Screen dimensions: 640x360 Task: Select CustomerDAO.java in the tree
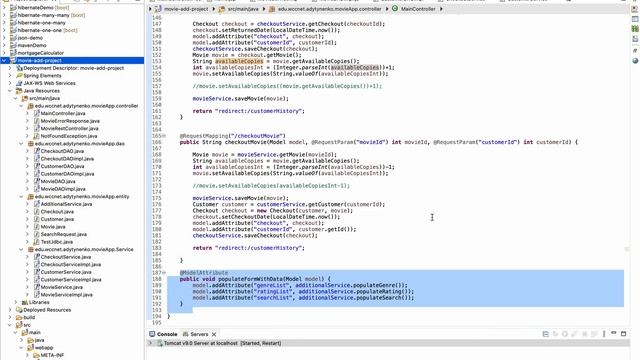coord(62,166)
